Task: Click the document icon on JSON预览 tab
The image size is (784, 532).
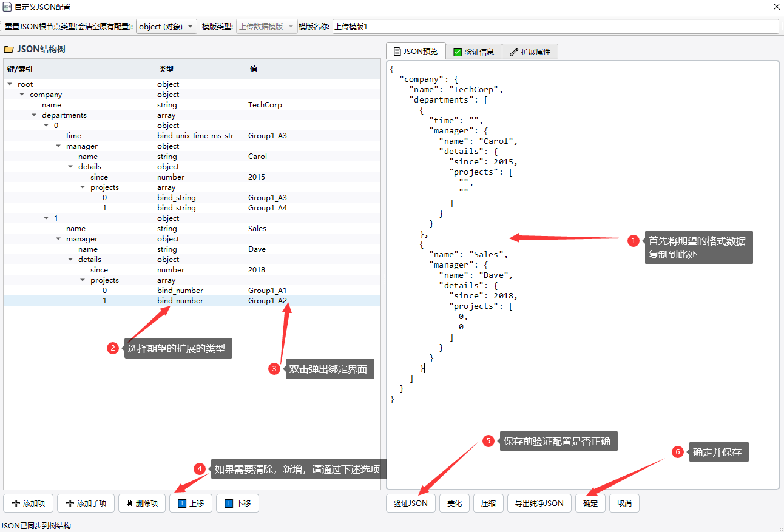Action: (x=397, y=52)
